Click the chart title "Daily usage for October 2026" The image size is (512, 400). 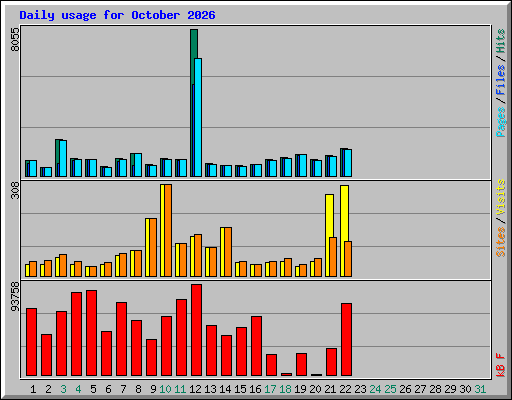[x=117, y=15]
